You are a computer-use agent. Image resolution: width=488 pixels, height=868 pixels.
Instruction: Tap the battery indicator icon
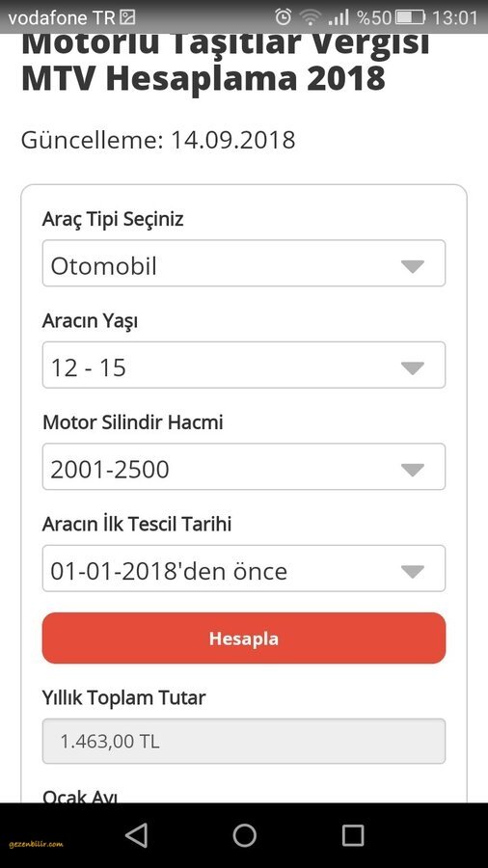410,17
